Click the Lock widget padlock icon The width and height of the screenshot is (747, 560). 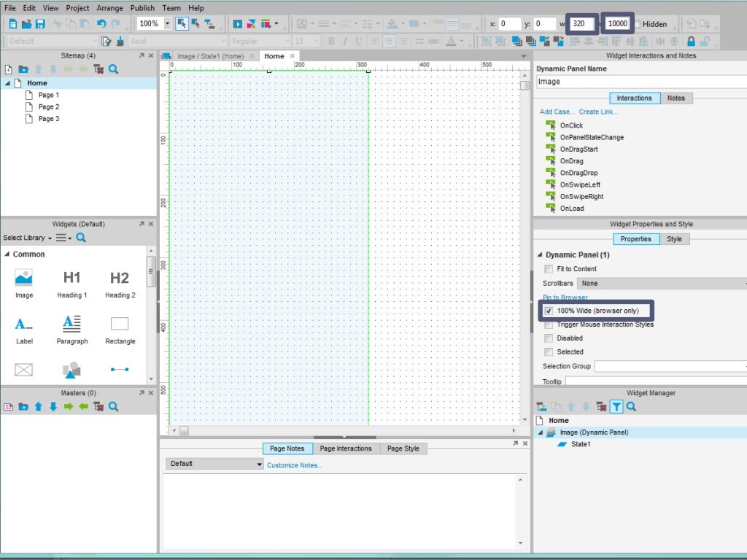tap(692, 42)
